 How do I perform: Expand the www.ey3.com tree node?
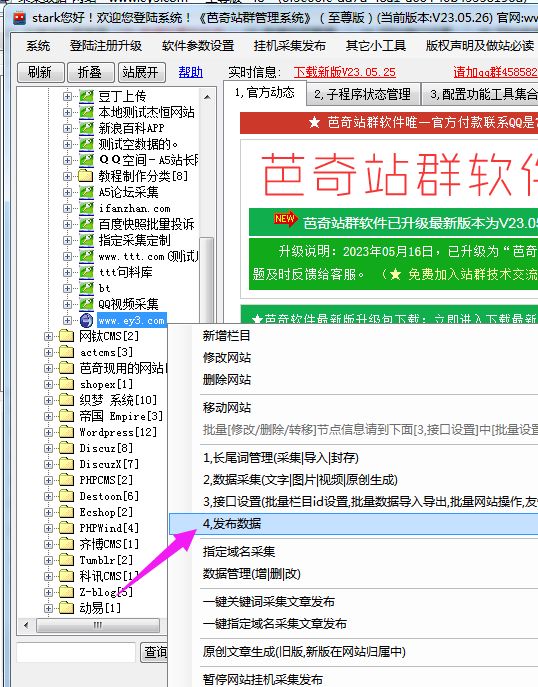[67, 320]
